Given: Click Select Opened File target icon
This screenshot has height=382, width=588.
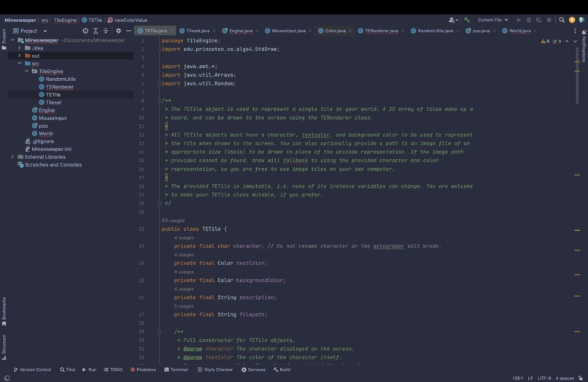Looking at the screenshot, I should coord(85,31).
